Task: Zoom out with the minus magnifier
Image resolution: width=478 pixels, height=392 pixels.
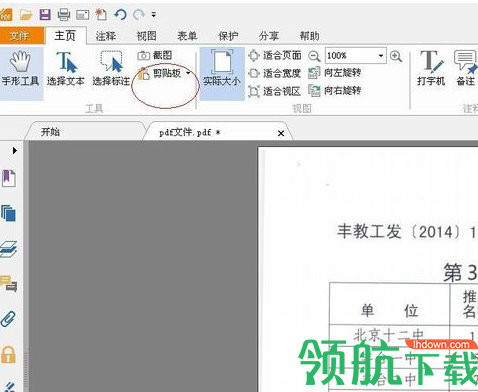Action: (314, 56)
